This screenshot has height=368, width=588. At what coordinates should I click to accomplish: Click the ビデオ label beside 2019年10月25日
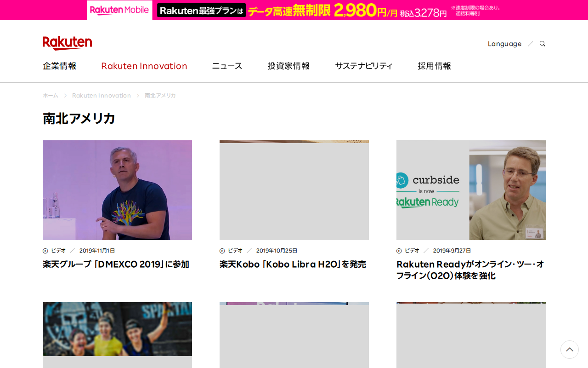point(235,251)
